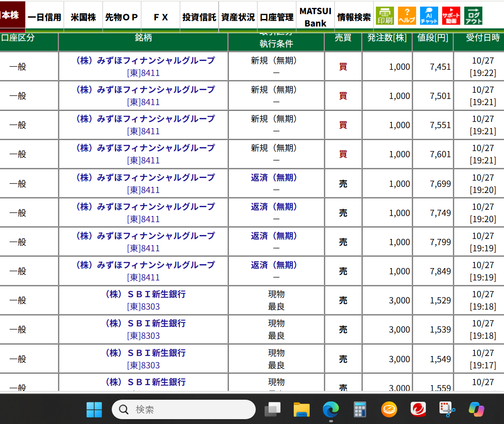Open the Calculator app in the taskbar
Viewport: 504px width, 424px height.
click(360, 409)
